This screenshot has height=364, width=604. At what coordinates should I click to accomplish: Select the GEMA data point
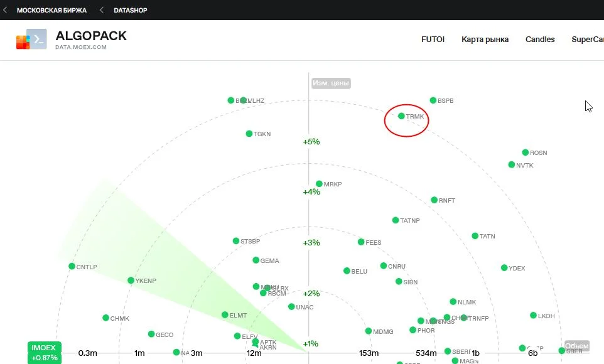(256, 260)
